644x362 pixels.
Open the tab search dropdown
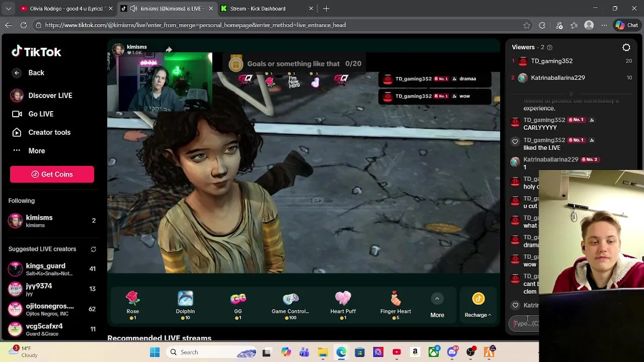[8, 9]
